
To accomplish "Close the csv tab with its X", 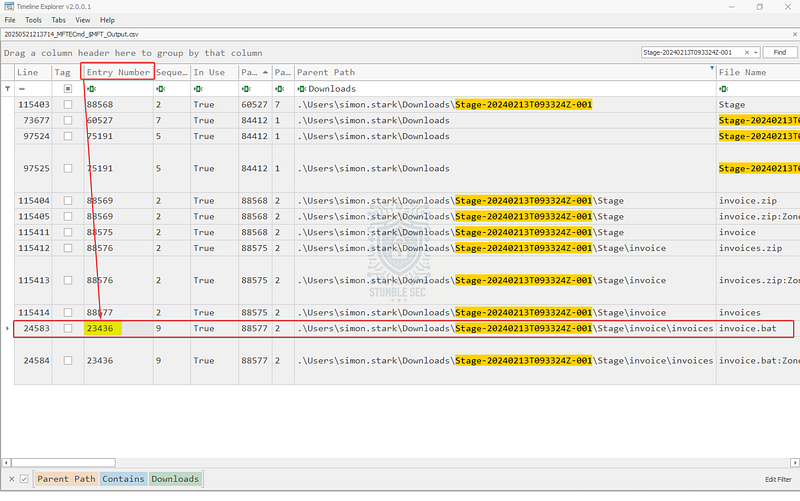I will point(794,34).
